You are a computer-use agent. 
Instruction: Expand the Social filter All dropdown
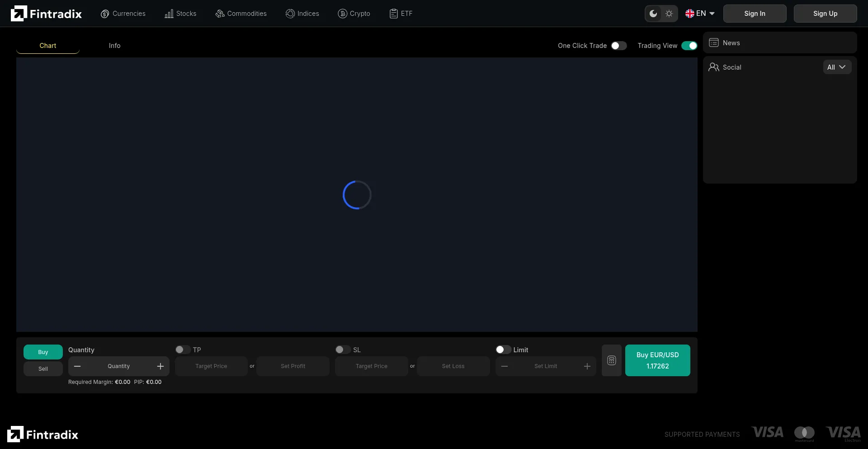[x=837, y=67]
